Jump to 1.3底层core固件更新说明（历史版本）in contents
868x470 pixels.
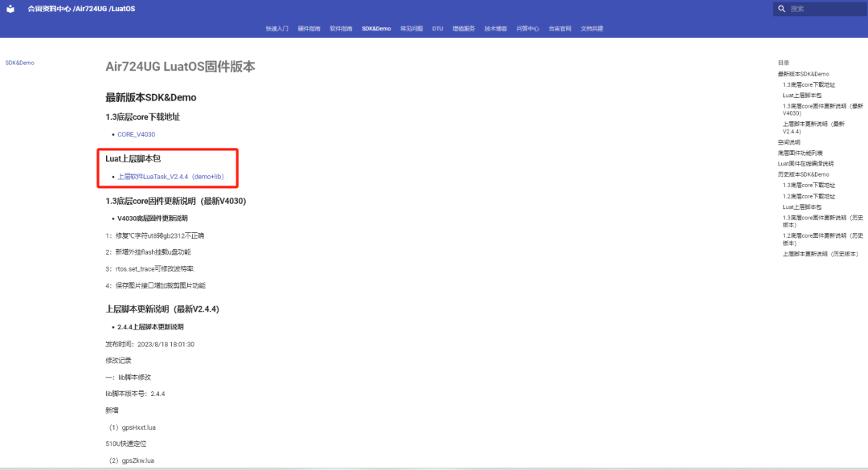point(823,222)
